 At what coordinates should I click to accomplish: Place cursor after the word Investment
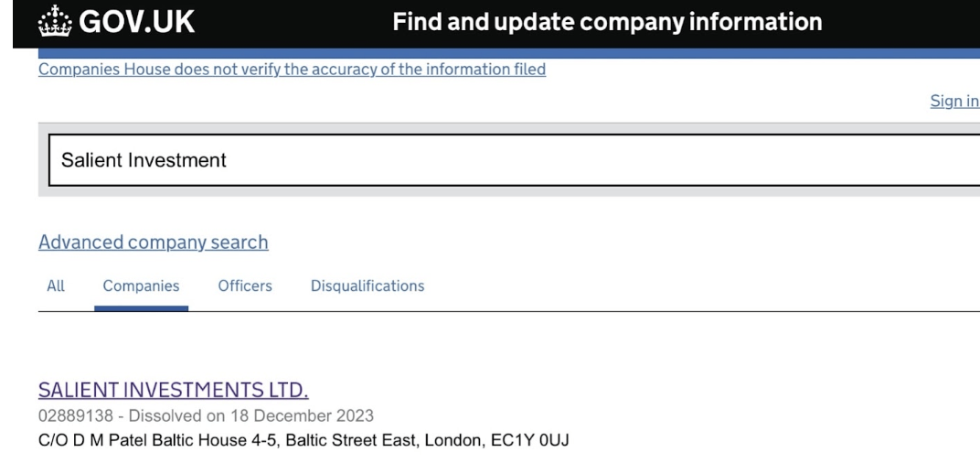228,160
